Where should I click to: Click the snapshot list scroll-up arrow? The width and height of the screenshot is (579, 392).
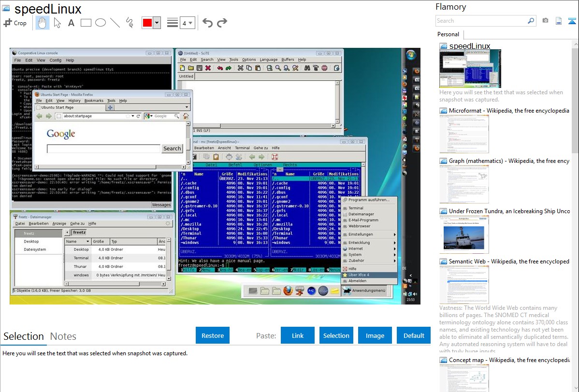[x=576, y=44]
